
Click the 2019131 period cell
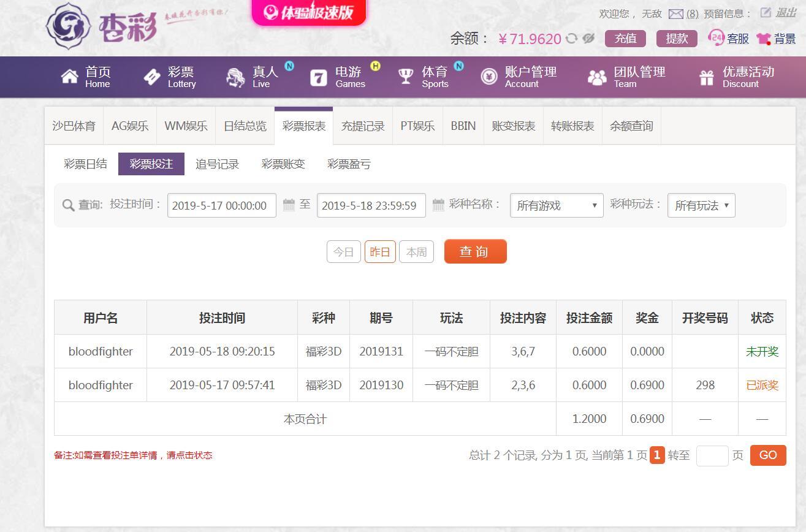click(381, 352)
